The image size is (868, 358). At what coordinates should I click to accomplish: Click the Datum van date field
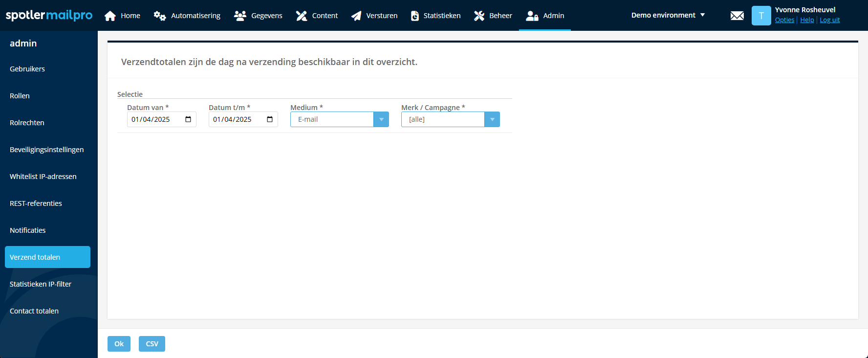[x=154, y=119]
